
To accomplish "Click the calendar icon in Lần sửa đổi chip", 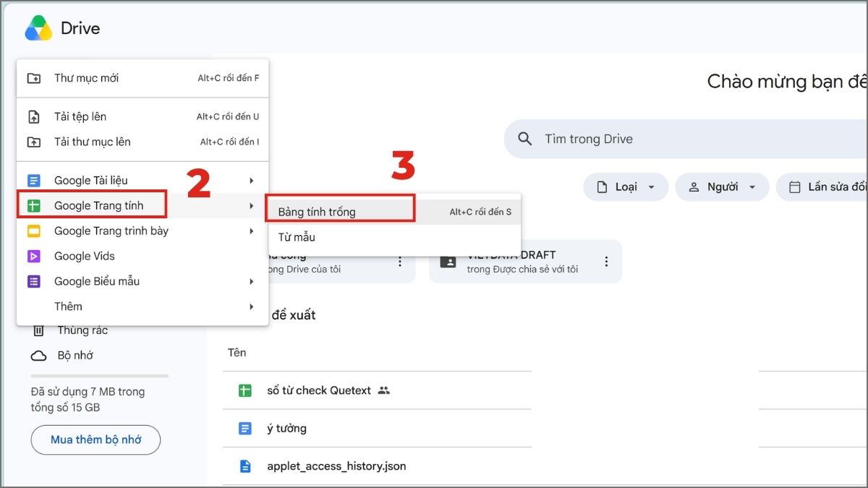I will 794,187.
